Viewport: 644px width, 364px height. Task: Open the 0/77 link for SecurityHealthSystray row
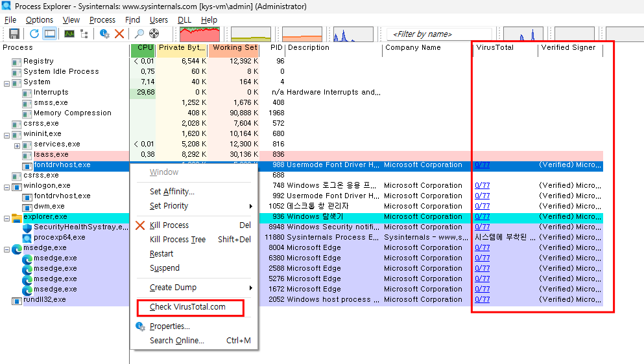pyautogui.click(x=482, y=227)
